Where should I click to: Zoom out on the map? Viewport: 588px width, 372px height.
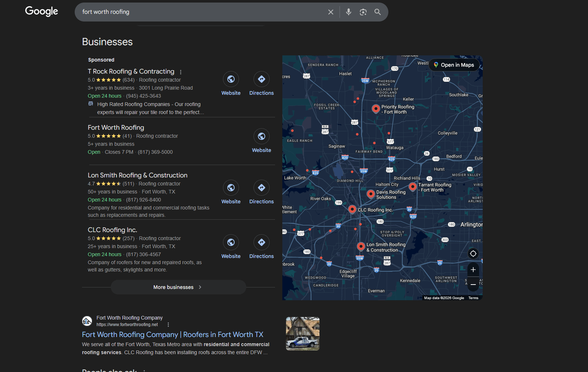473,284
